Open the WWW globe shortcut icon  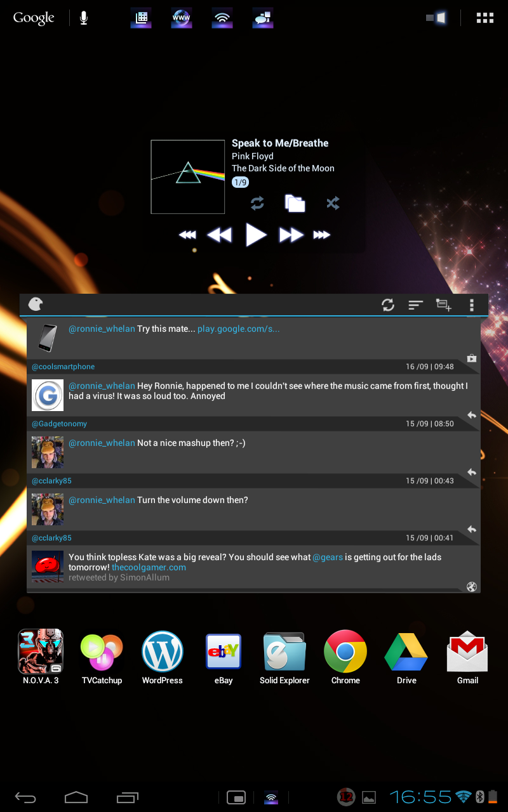pos(181,18)
